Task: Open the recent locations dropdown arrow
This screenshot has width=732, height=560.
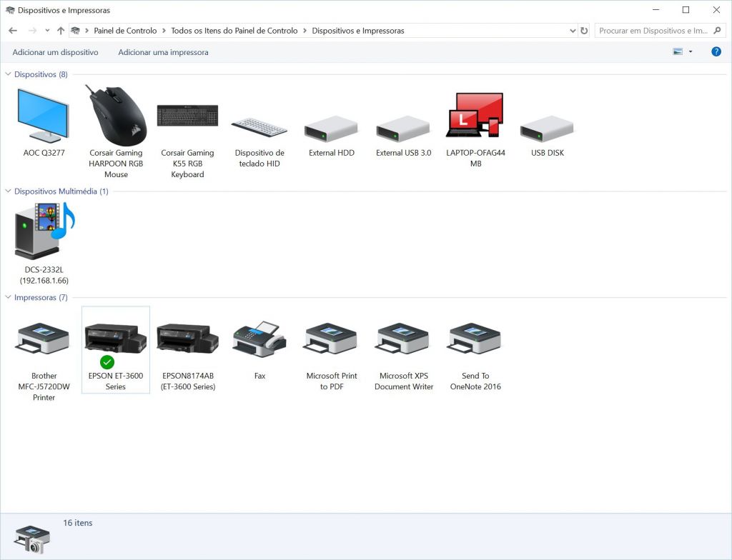Action: [x=47, y=31]
